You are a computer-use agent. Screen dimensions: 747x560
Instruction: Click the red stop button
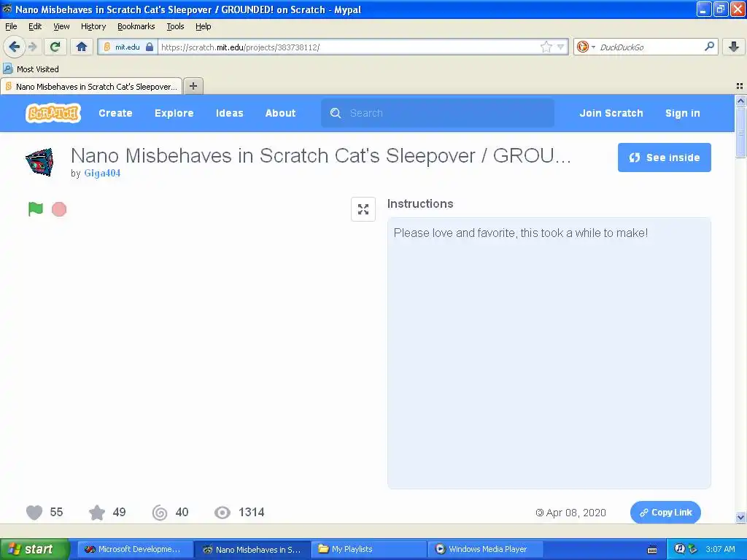(59, 209)
